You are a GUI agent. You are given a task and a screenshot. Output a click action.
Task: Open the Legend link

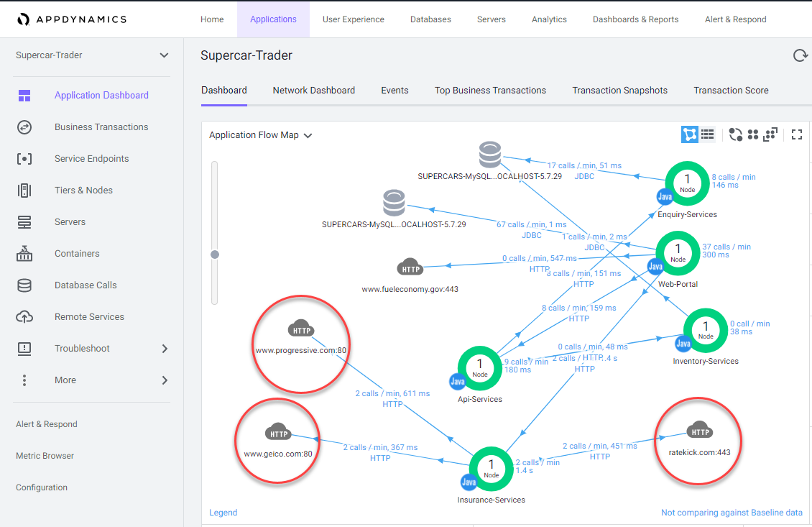point(223,513)
